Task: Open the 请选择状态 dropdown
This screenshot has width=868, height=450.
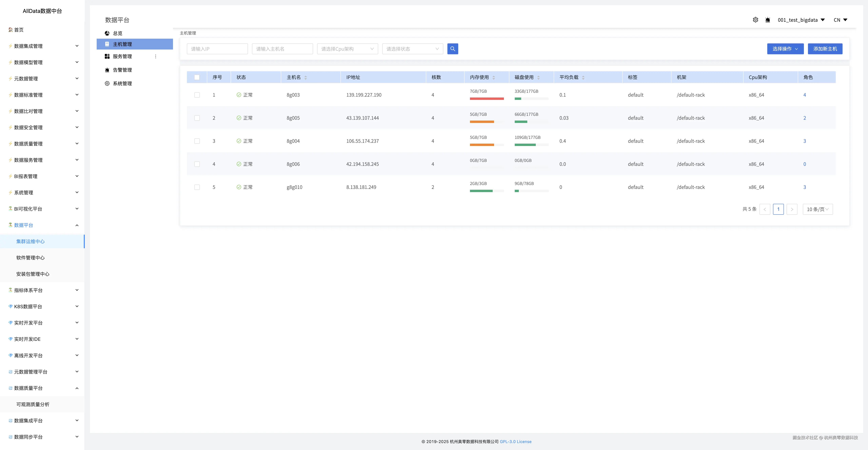Action: click(x=412, y=49)
